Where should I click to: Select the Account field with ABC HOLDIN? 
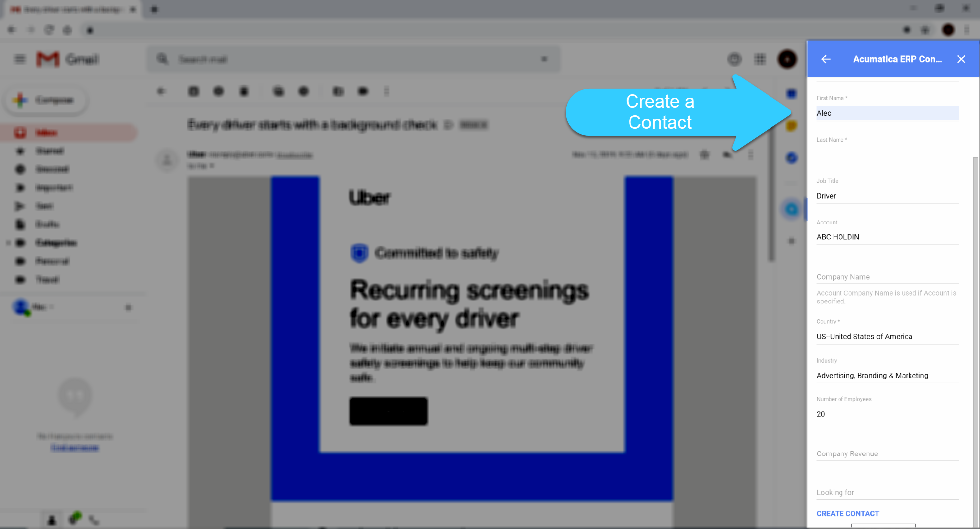point(887,237)
